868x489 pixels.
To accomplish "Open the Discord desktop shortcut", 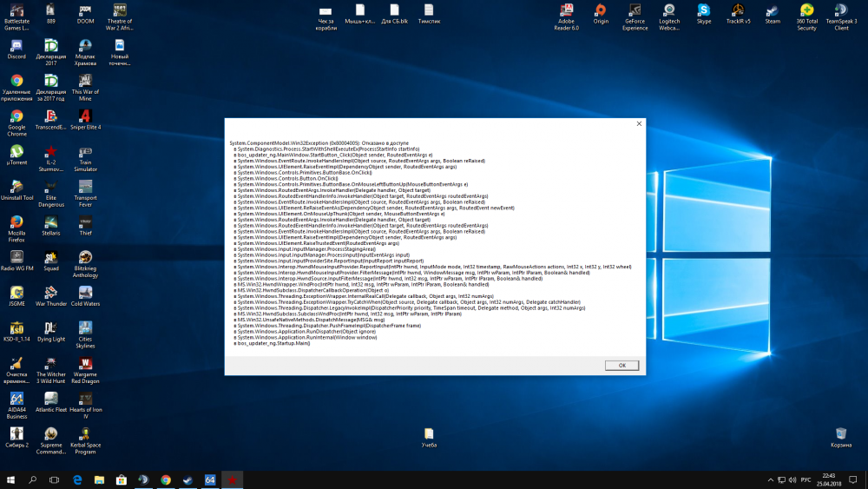I will pos(16,45).
